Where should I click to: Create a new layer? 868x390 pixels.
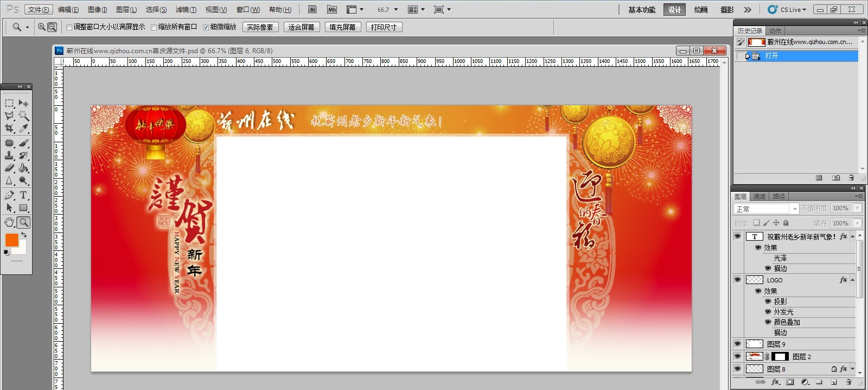point(834,382)
